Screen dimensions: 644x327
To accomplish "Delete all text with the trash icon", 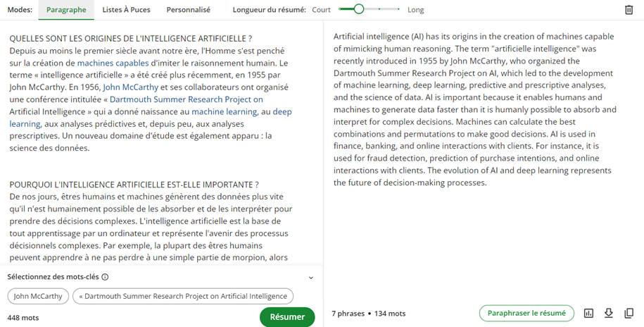I will (629, 10).
